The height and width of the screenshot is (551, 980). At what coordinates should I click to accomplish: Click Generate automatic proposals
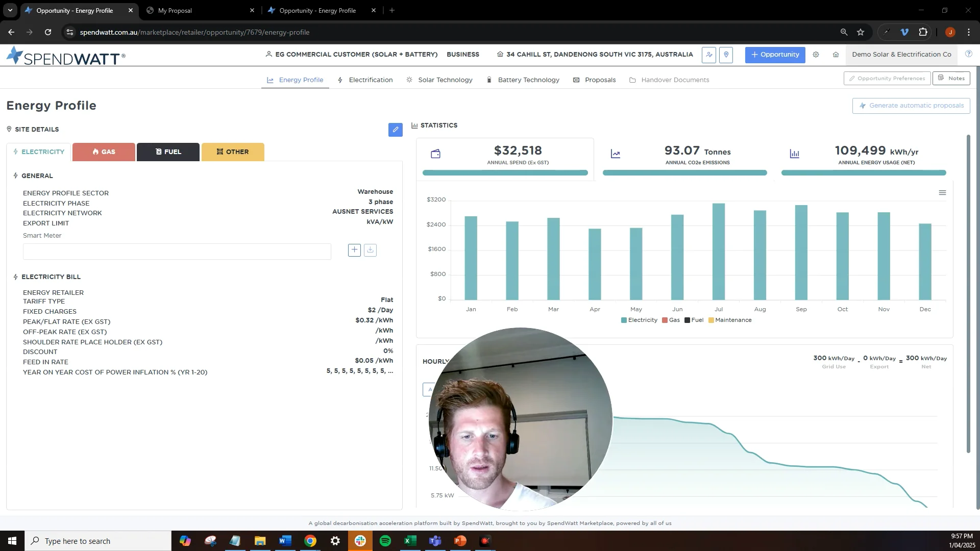pos(911,106)
